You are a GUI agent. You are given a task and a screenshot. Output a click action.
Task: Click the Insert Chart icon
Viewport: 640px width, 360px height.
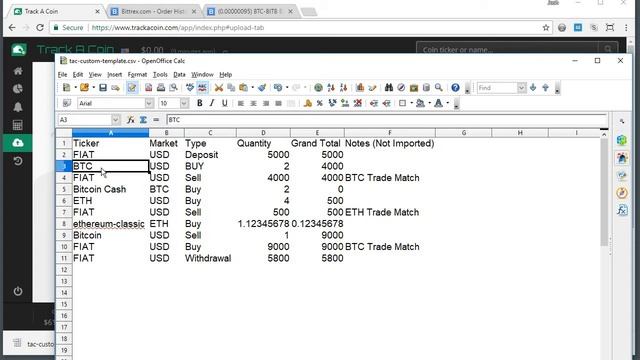[360, 88]
